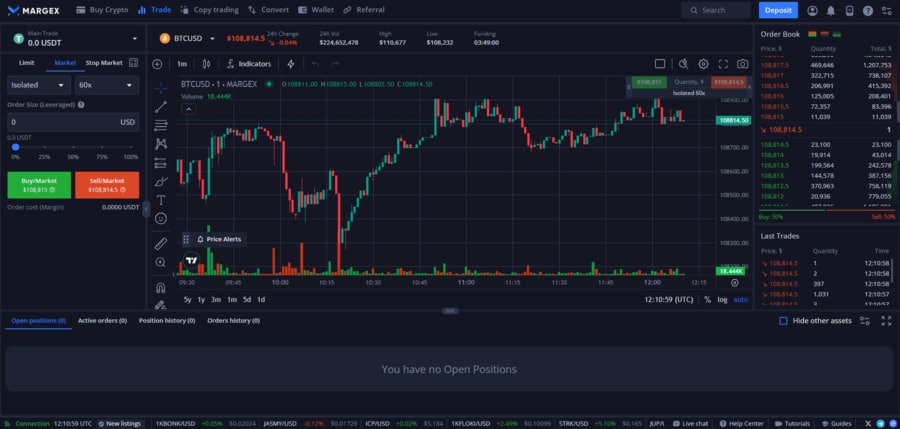Viewport: 900px width, 429px height.
Task: Open the chart settings gear
Action: 703,64
